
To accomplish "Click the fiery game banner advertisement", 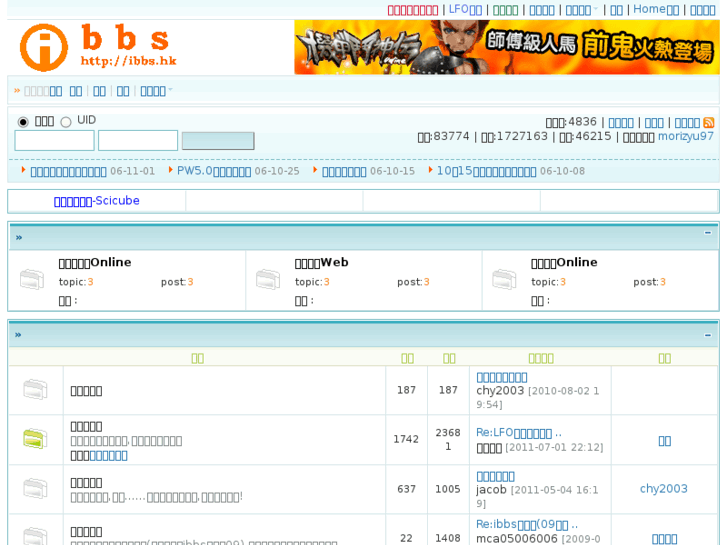I will click(x=507, y=47).
